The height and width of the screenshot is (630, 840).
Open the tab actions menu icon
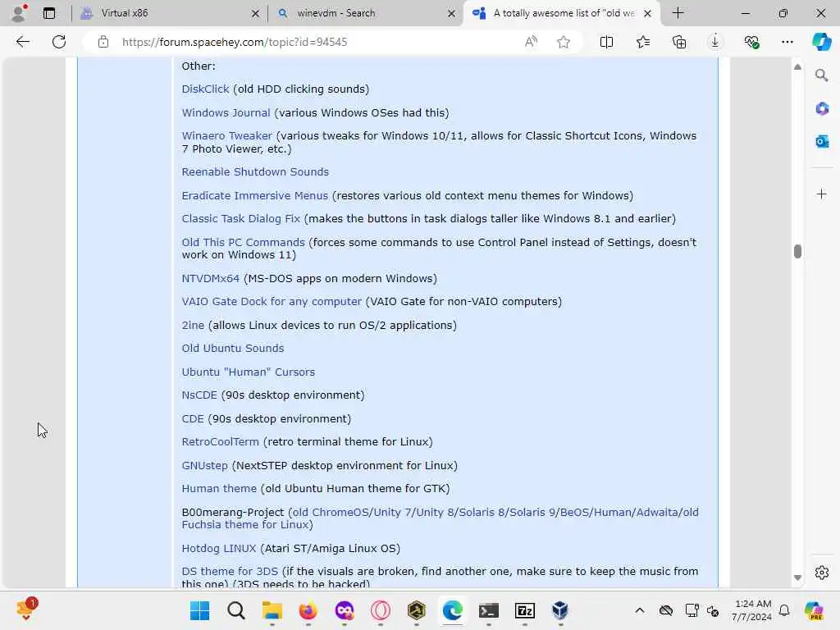pos(48,13)
